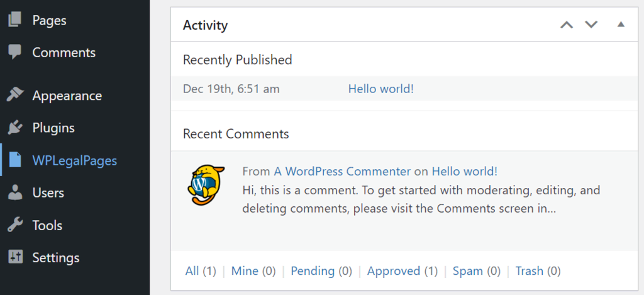This screenshot has height=295, width=644.
Task: Click the Settings sliders icon
Action: coord(14,257)
